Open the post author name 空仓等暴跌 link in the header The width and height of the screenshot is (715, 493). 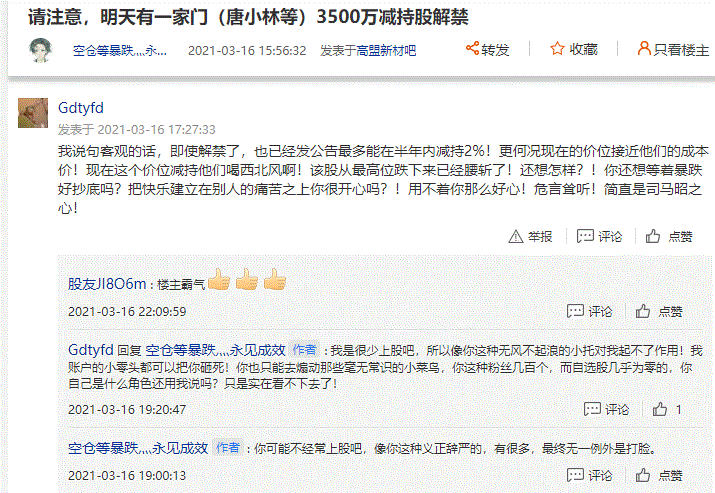click(120, 50)
